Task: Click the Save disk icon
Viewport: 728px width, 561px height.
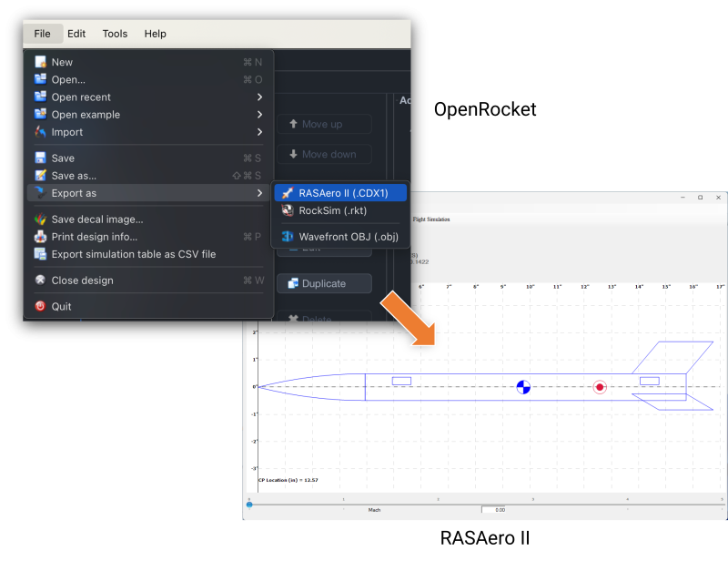Action: click(41, 158)
